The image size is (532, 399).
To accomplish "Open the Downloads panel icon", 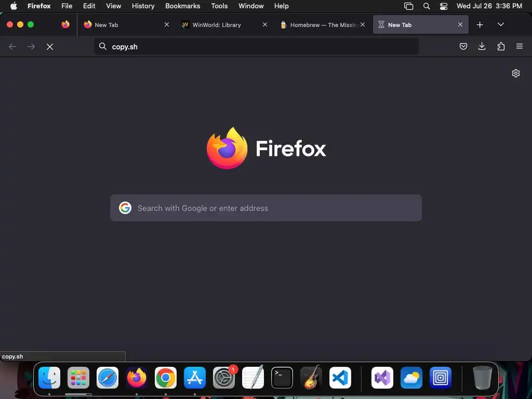I will tap(482, 46).
